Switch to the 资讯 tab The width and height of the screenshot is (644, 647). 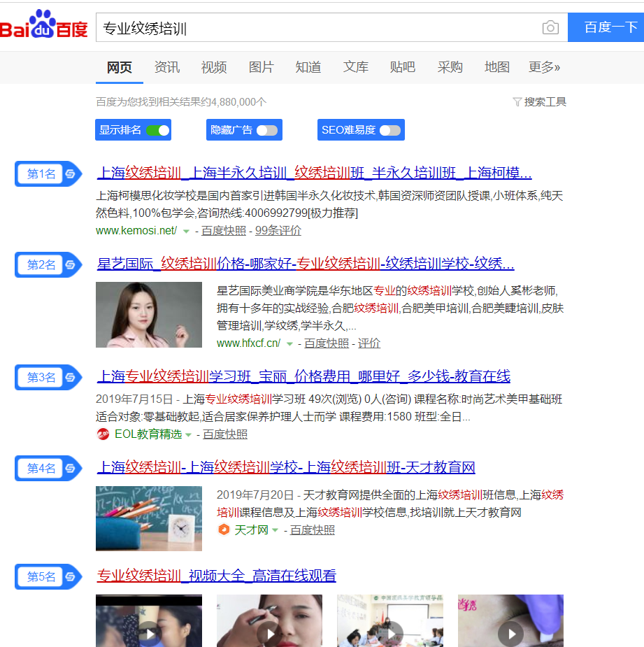166,67
